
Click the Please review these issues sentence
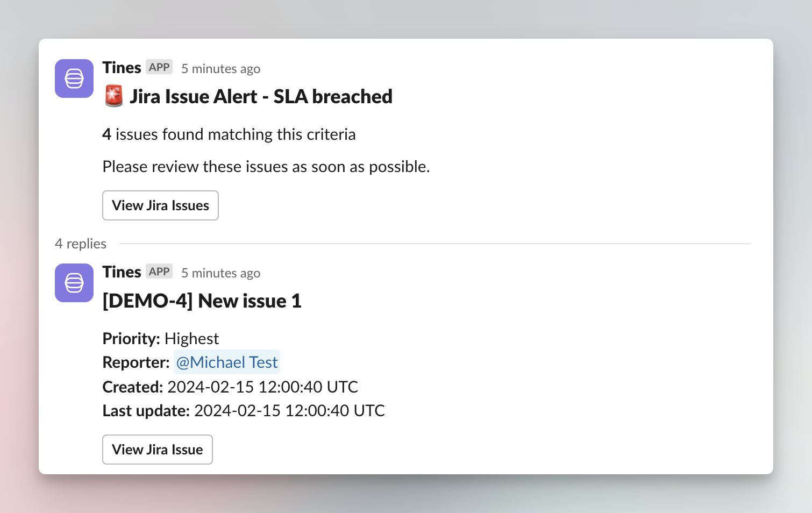[266, 167]
